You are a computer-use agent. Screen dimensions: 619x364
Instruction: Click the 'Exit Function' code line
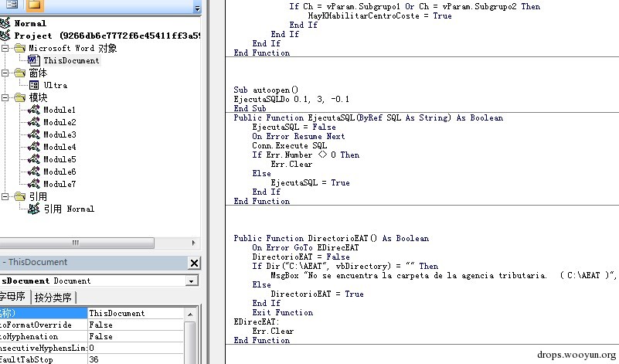282,313
